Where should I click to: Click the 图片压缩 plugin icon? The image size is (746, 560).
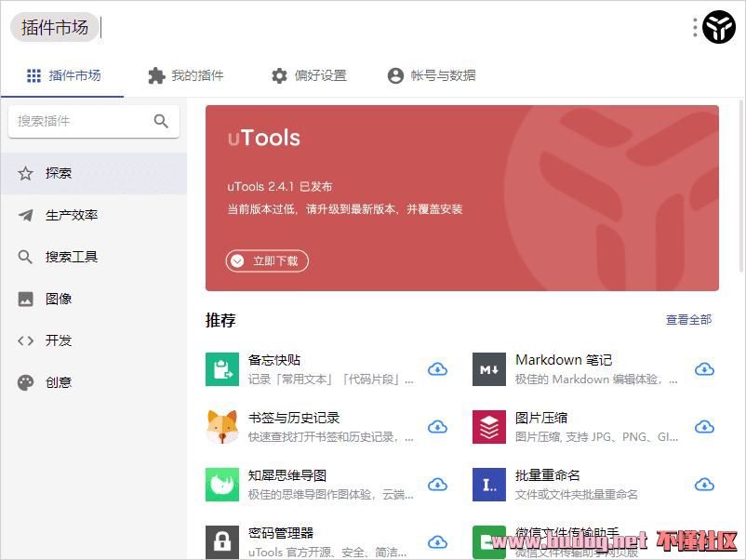[489, 427]
